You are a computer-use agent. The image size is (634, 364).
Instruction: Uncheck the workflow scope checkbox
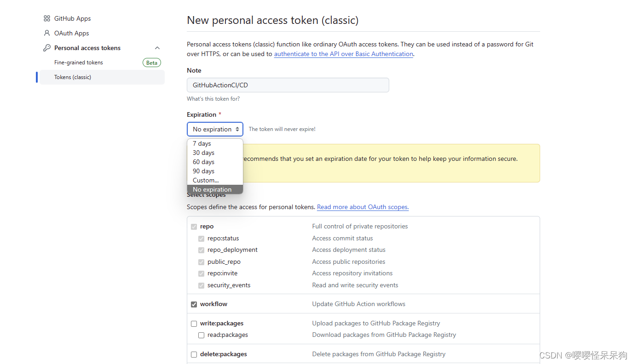pyautogui.click(x=194, y=304)
